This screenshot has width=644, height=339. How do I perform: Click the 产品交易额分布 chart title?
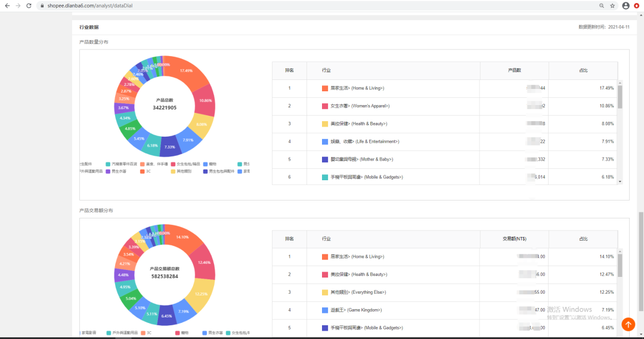coord(96,211)
